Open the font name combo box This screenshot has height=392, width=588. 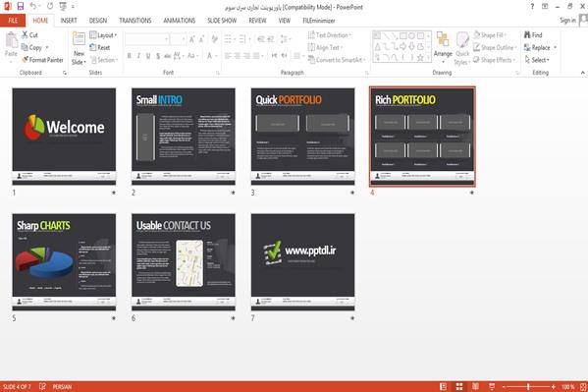pyautogui.click(x=146, y=38)
